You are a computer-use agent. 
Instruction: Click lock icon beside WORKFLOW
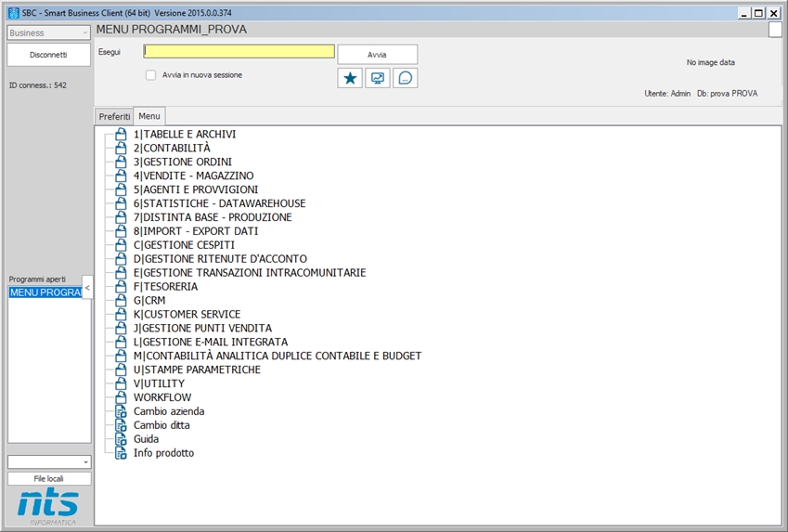tap(121, 396)
